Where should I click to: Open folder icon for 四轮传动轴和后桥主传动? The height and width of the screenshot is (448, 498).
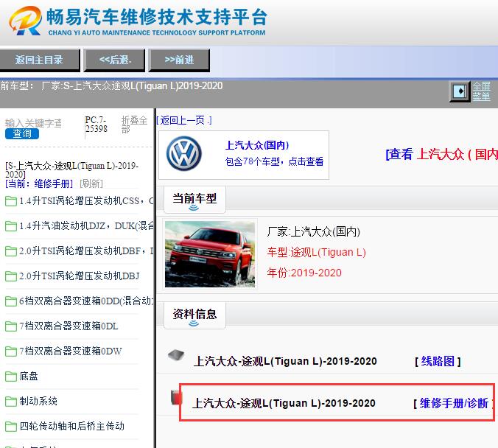click(11, 427)
